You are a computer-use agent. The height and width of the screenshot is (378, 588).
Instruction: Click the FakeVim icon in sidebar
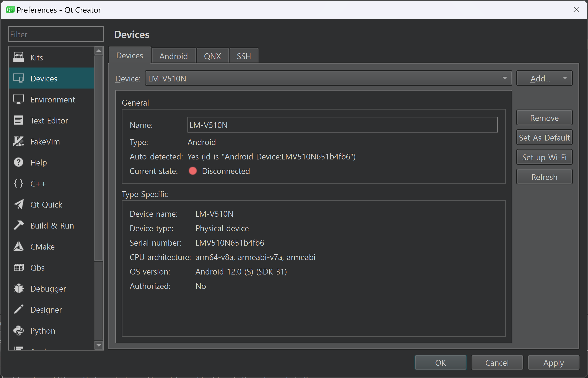[18, 141]
